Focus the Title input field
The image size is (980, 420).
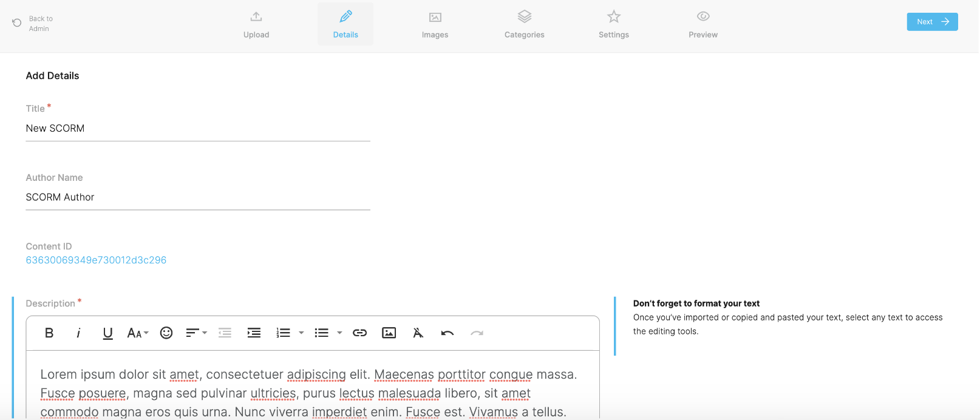pos(198,129)
